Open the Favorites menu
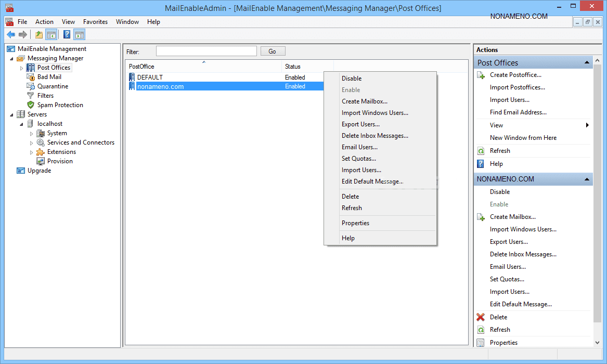Screen dimensions: 607x364 tap(95, 22)
